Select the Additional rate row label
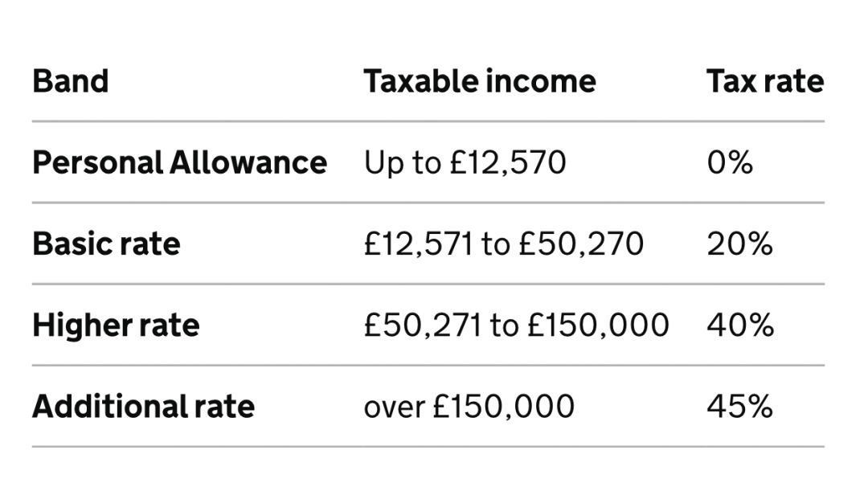Image resolution: width=868 pixels, height=483 pixels. [x=143, y=407]
